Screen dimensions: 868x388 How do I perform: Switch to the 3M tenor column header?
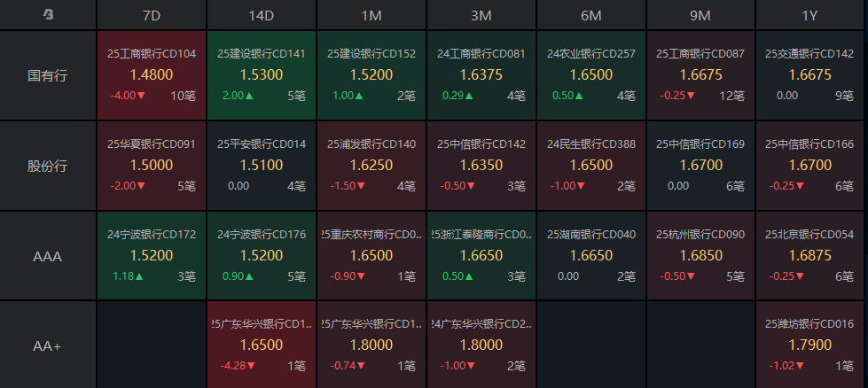(481, 15)
